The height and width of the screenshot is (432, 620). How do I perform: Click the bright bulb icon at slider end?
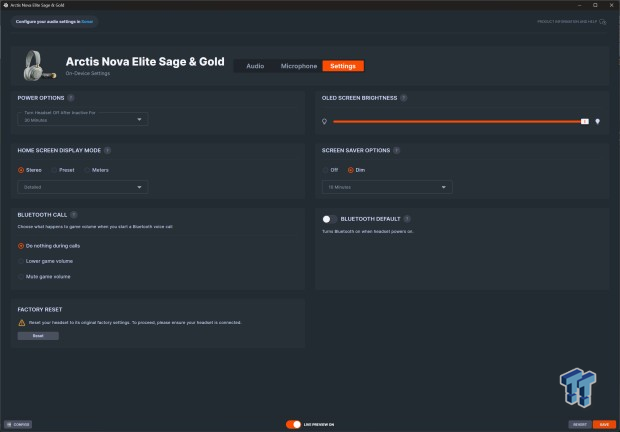tap(597, 121)
